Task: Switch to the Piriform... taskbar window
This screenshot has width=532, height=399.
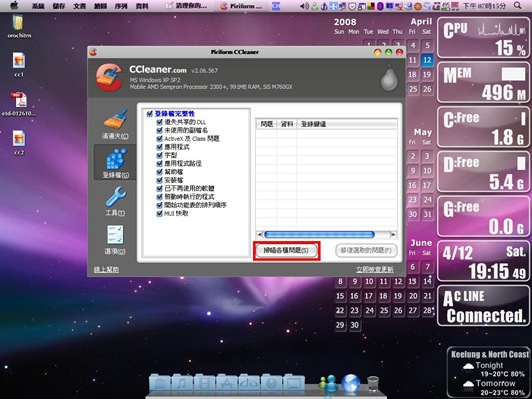Action: [242, 6]
